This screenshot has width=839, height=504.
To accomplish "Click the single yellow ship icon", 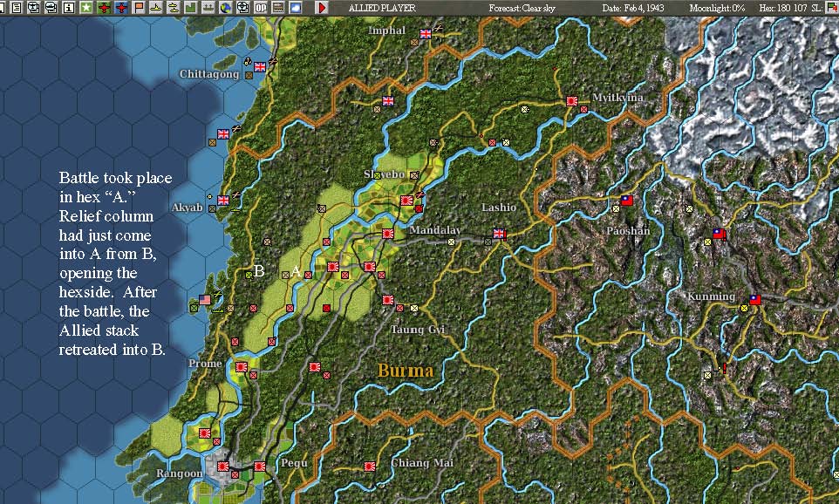I will pyautogui.click(x=156, y=8).
